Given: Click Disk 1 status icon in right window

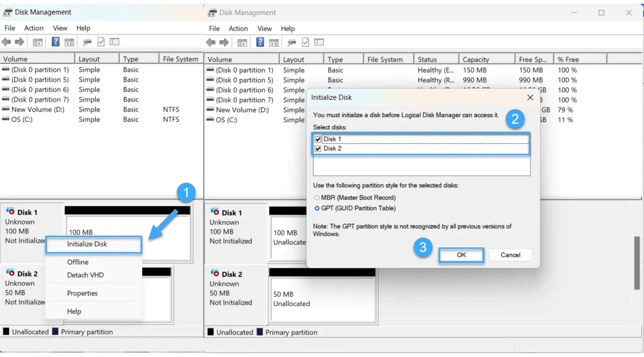Looking at the screenshot, I should coord(215,211).
